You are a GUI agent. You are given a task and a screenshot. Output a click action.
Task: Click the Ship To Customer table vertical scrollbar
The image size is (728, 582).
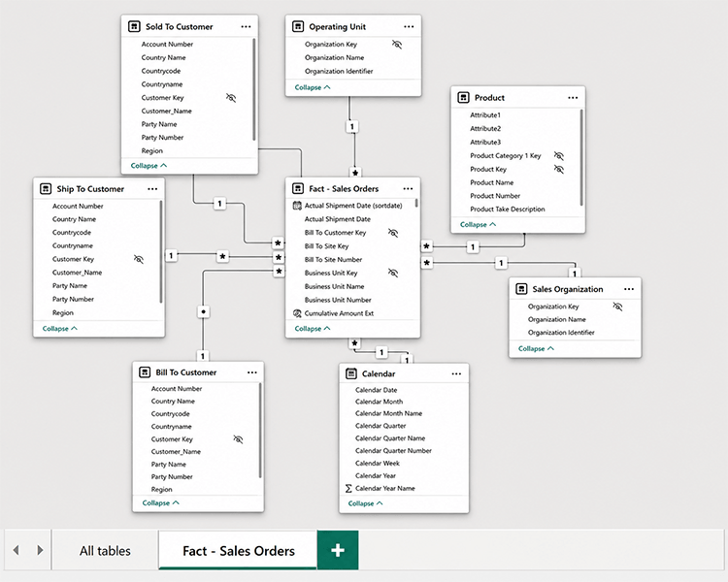point(161,251)
